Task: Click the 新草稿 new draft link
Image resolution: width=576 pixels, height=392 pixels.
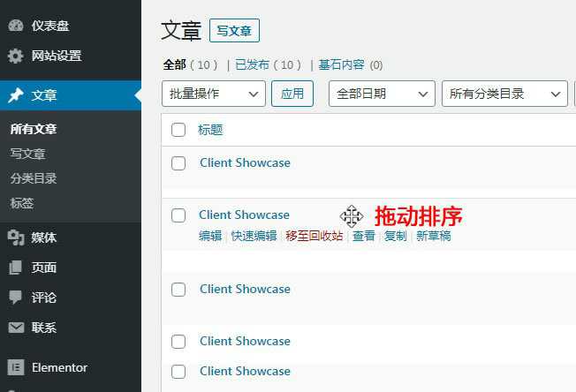Action: (x=434, y=236)
